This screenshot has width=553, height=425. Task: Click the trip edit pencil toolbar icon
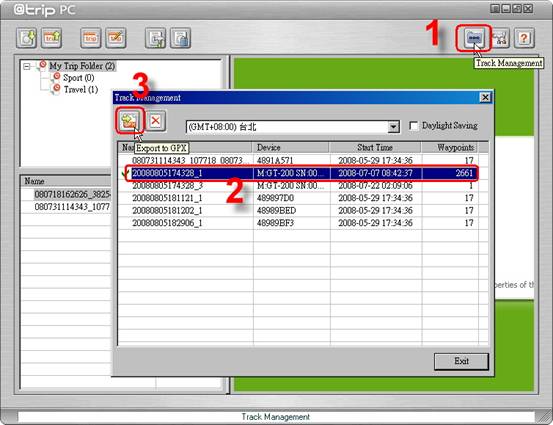click(116, 38)
